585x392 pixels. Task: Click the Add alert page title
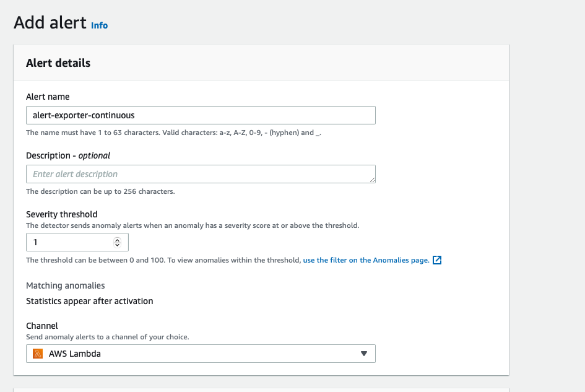[50, 22]
